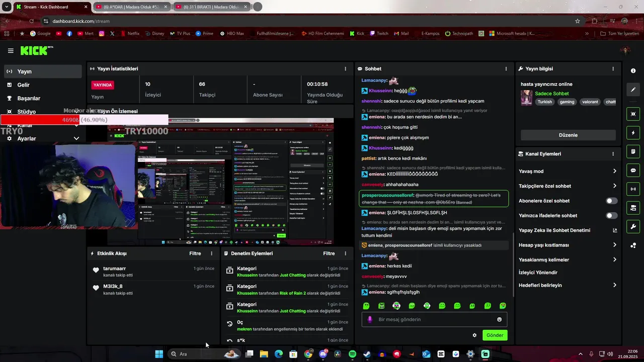
Task: Open options menu of Yayın bilgisi panel
Action: tap(613, 69)
